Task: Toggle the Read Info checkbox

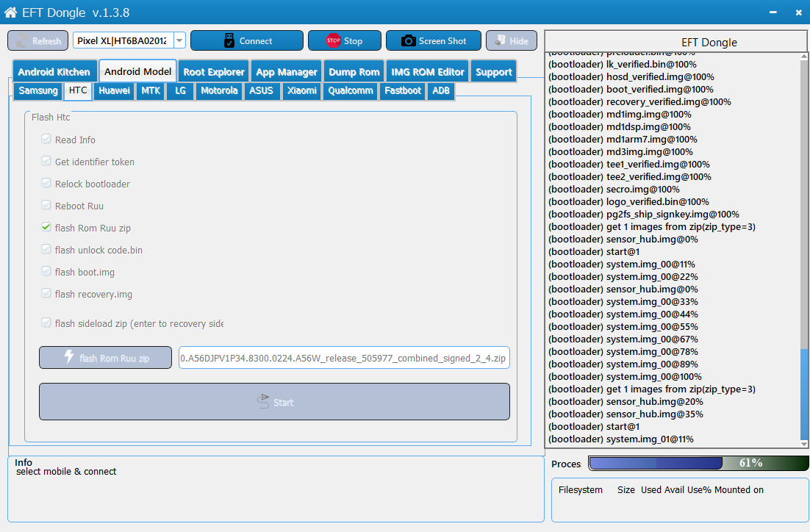Action: 46,139
